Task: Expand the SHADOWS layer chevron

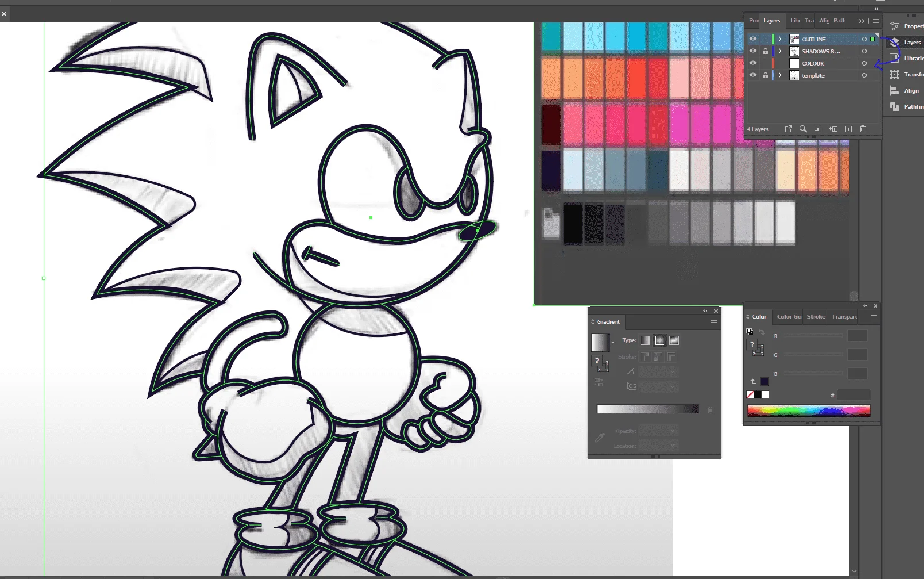Action: pyautogui.click(x=780, y=51)
